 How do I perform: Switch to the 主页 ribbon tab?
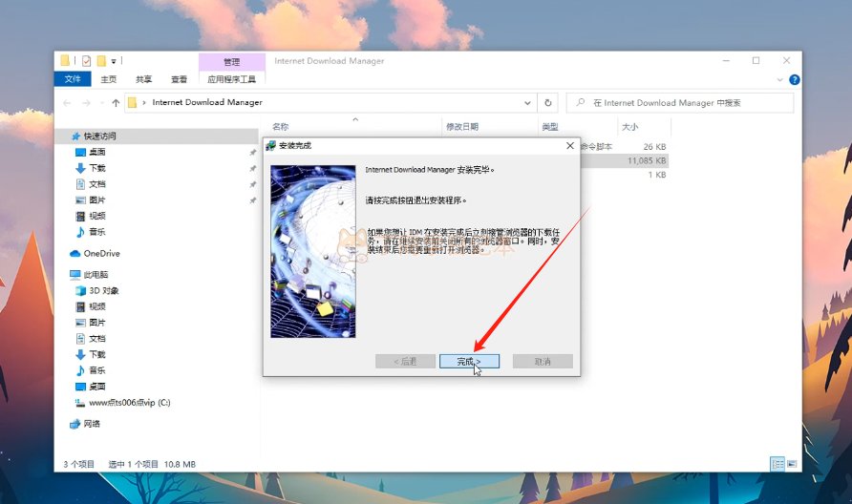tap(109, 79)
